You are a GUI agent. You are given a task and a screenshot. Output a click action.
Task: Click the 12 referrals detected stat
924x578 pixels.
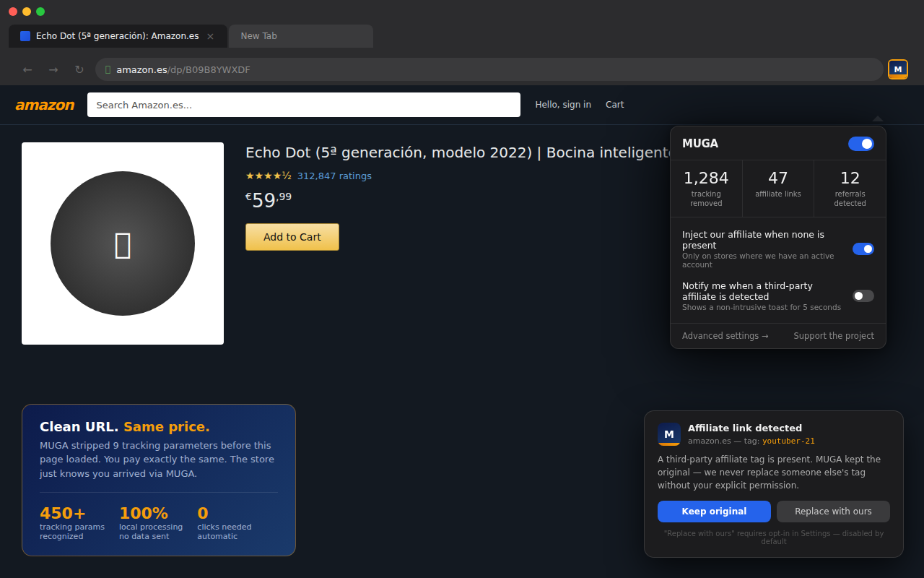click(x=850, y=189)
